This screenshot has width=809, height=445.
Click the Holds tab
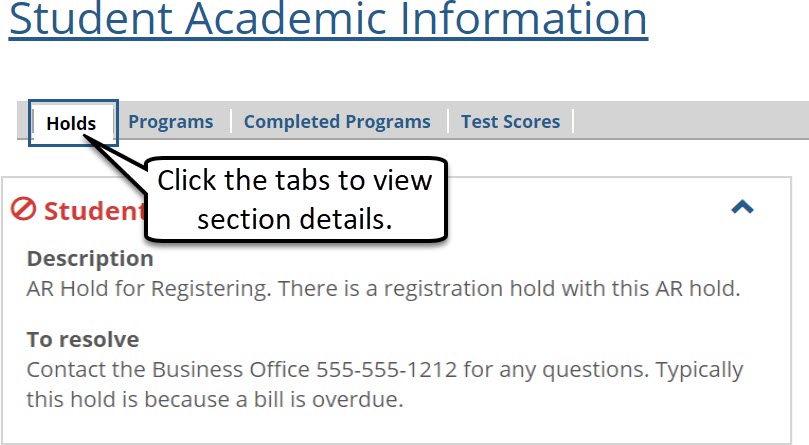click(x=71, y=123)
